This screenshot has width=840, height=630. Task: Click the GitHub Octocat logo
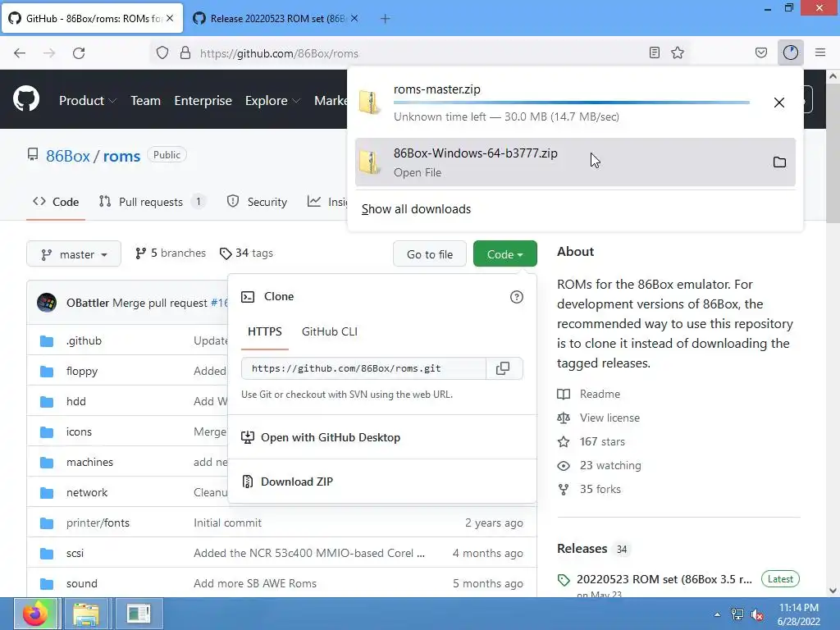[25, 99]
